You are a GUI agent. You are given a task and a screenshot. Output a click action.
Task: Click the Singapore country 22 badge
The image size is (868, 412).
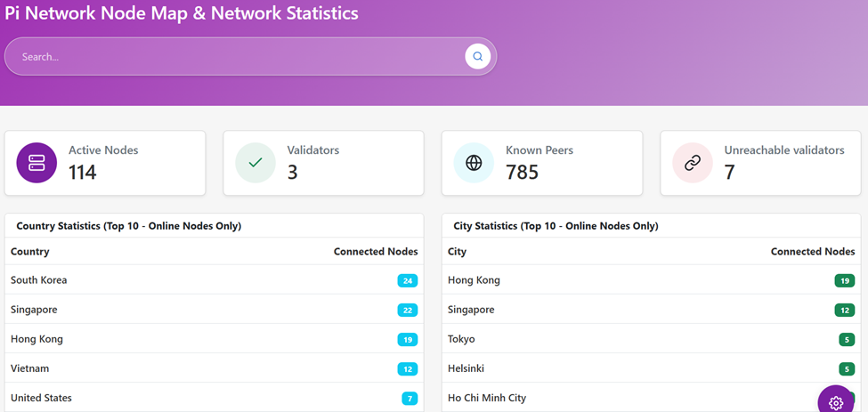coord(408,310)
